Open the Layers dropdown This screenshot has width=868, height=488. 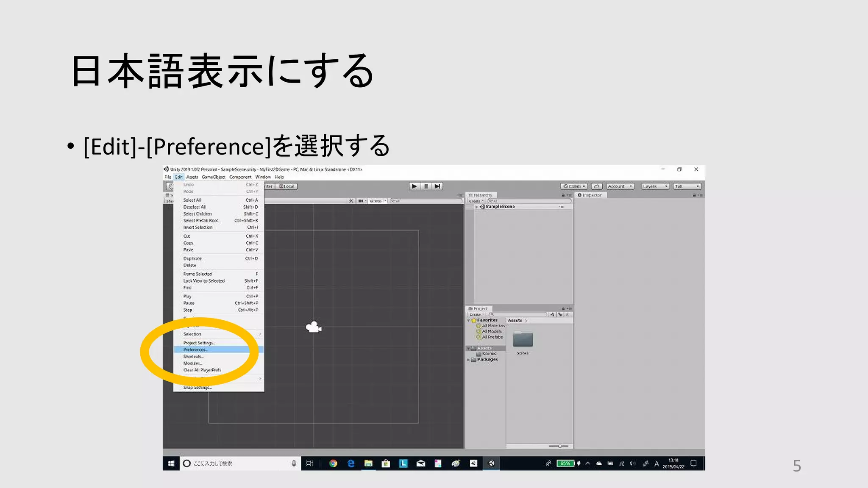point(655,186)
